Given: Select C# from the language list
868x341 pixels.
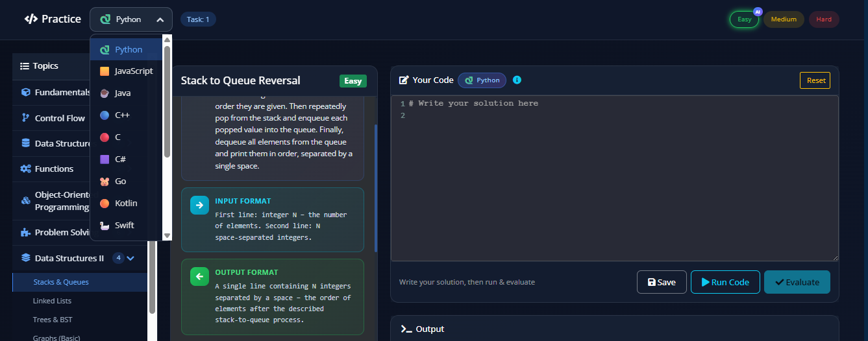Looking at the screenshot, I should coord(127,159).
